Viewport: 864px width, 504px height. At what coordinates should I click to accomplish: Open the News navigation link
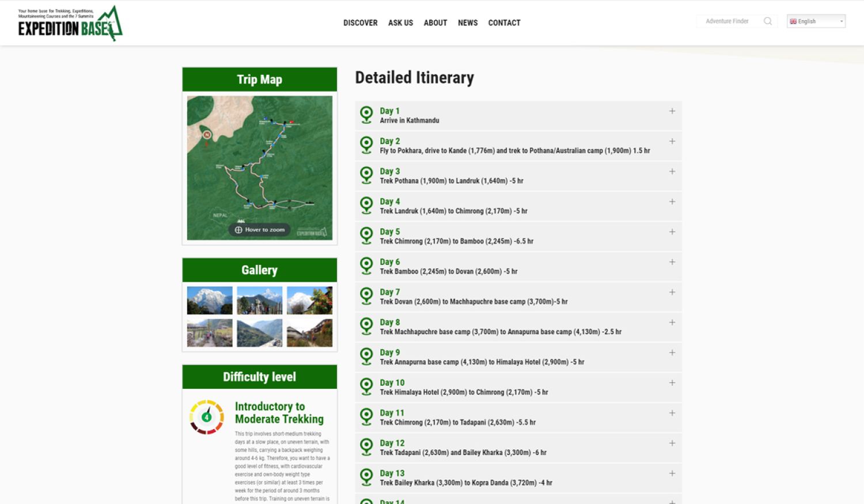(467, 23)
